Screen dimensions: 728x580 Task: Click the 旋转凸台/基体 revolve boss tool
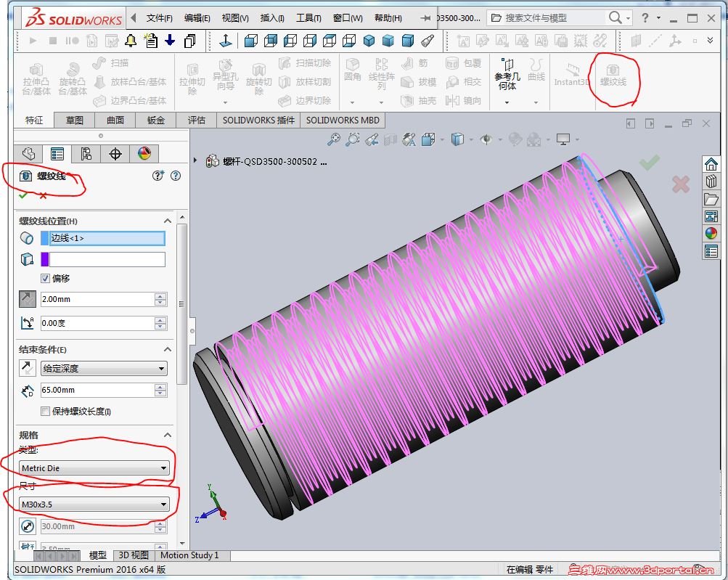click(73, 80)
